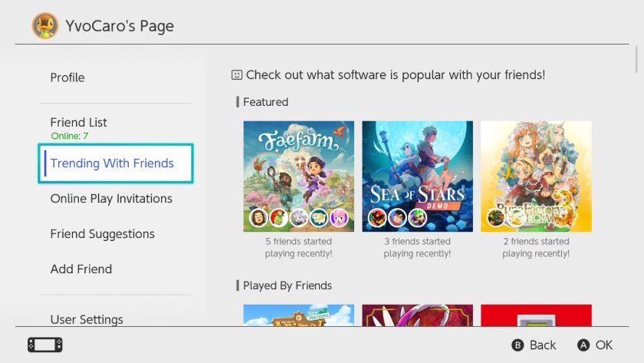The width and height of the screenshot is (644, 363).
Task: Click the Played By Friends heading
Action: coord(287,285)
